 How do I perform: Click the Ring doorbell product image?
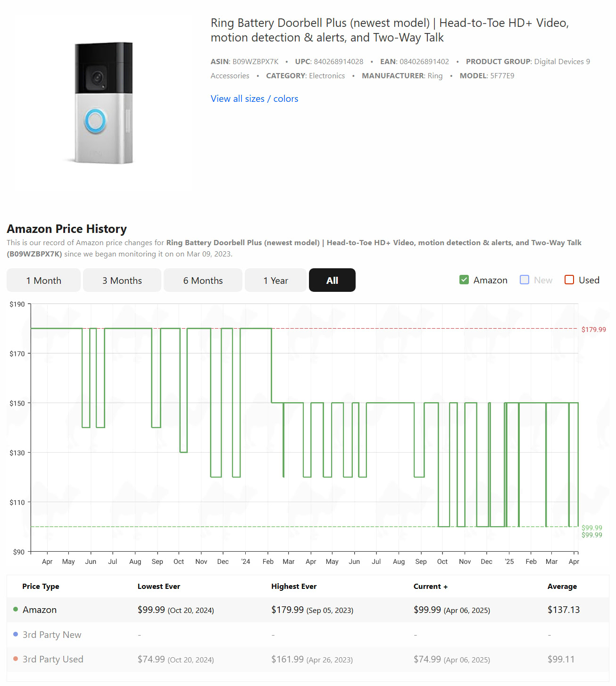pos(103,103)
